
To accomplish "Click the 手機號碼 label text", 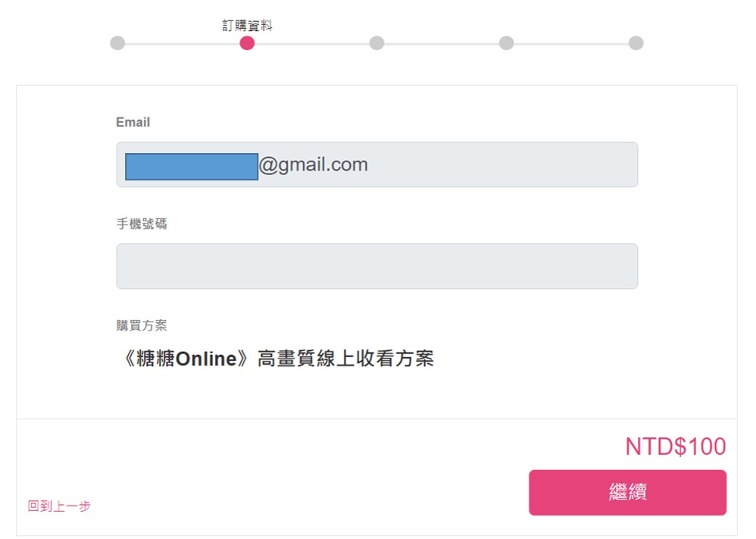I will click(142, 224).
